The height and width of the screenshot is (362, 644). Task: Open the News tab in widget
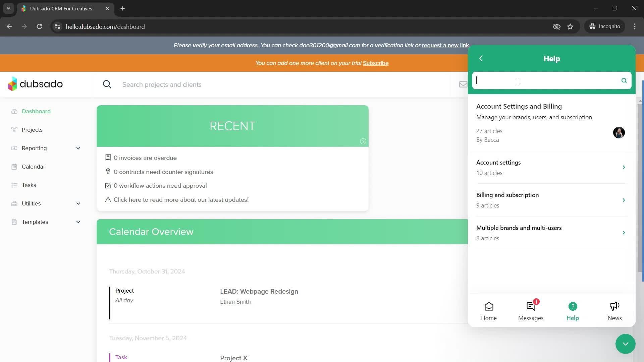(x=614, y=311)
